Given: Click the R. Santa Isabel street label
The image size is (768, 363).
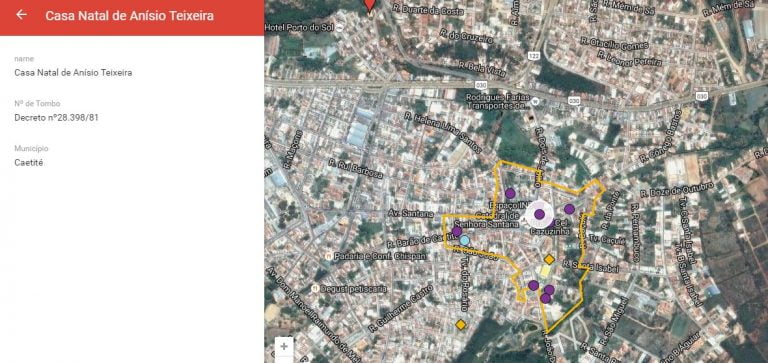Looking at the screenshot, I should [x=590, y=266].
